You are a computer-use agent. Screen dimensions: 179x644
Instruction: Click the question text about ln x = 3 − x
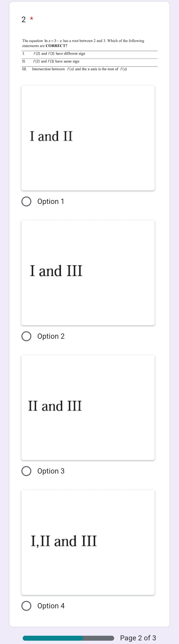pos(83,43)
